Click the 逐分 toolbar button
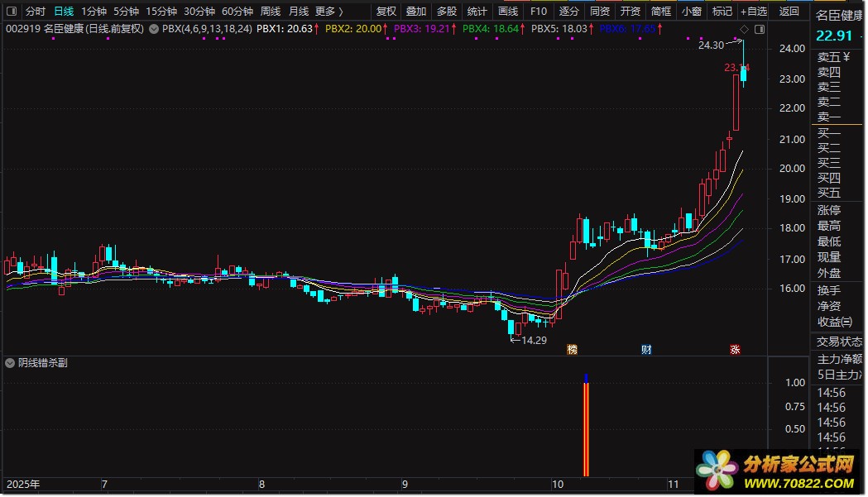 [x=568, y=11]
